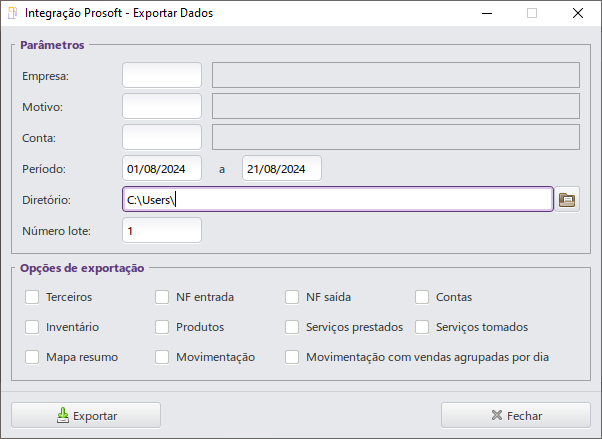Toggle the Produtos checkbox
The image size is (602, 439).
coord(162,327)
